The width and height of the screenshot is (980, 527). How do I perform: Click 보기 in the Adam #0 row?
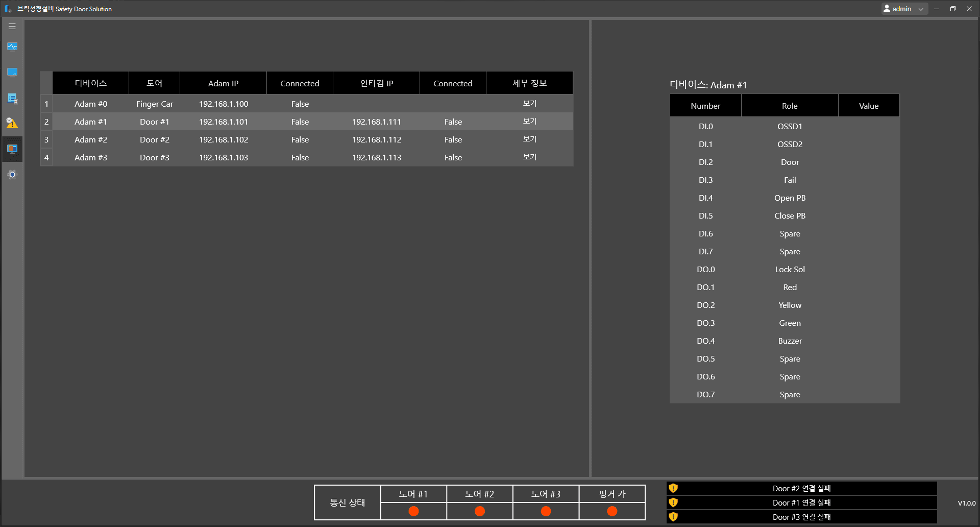click(x=529, y=103)
